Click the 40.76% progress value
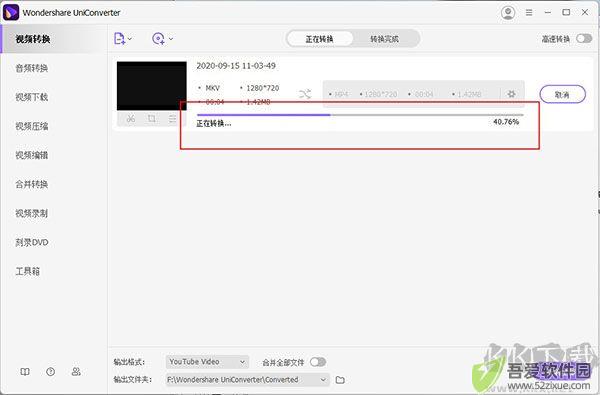 [506, 122]
